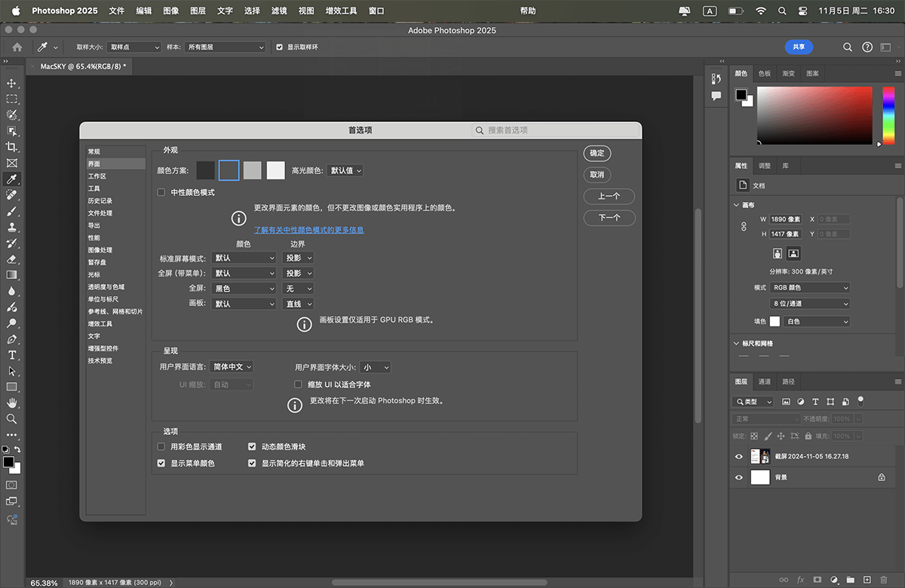This screenshot has width=905, height=588.
Task: Select the darkest color theme swatch
Action: point(206,170)
